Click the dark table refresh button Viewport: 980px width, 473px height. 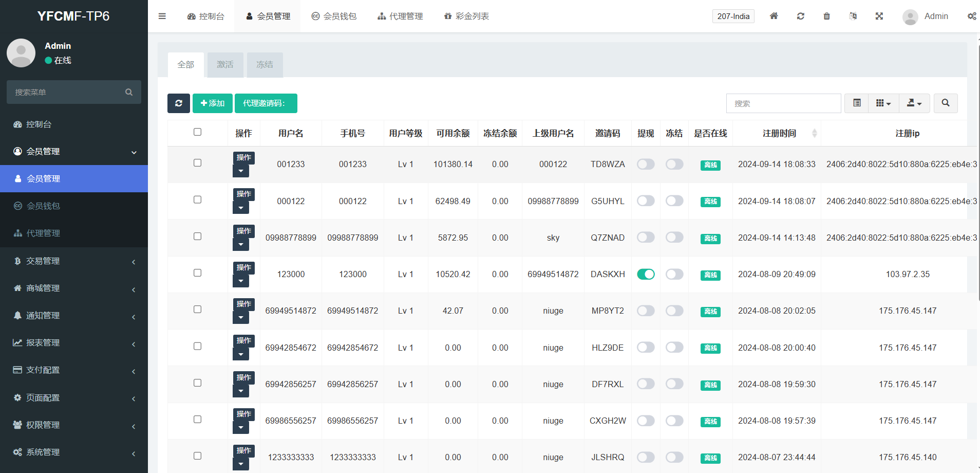point(178,103)
